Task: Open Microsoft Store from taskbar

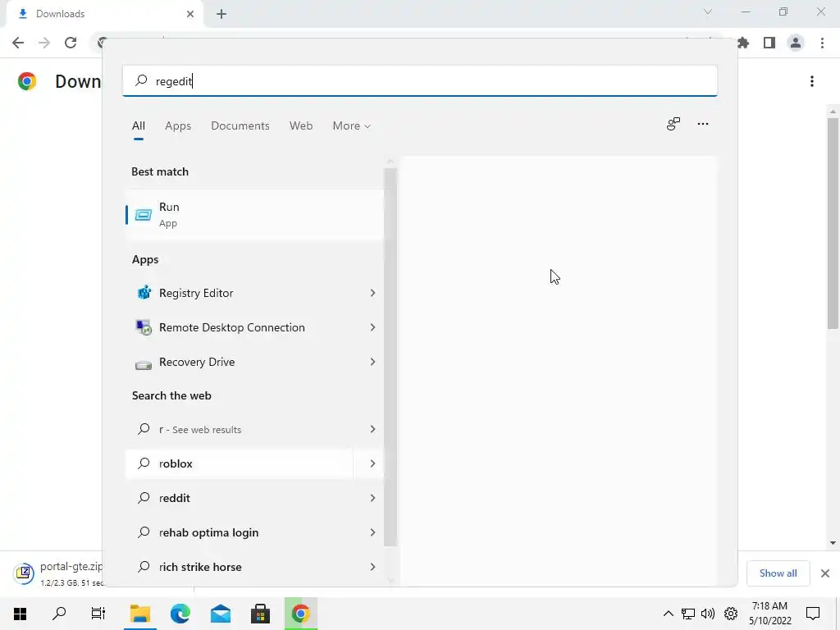Action: [x=260, y=614]
